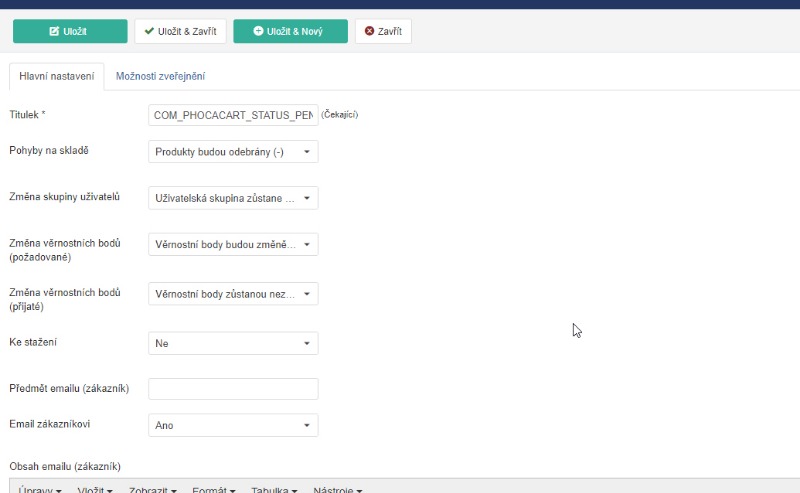Click the Obsah emailu (zákazník) label
Viewport: 800px width, 493px height.
(x=65, y=466)
